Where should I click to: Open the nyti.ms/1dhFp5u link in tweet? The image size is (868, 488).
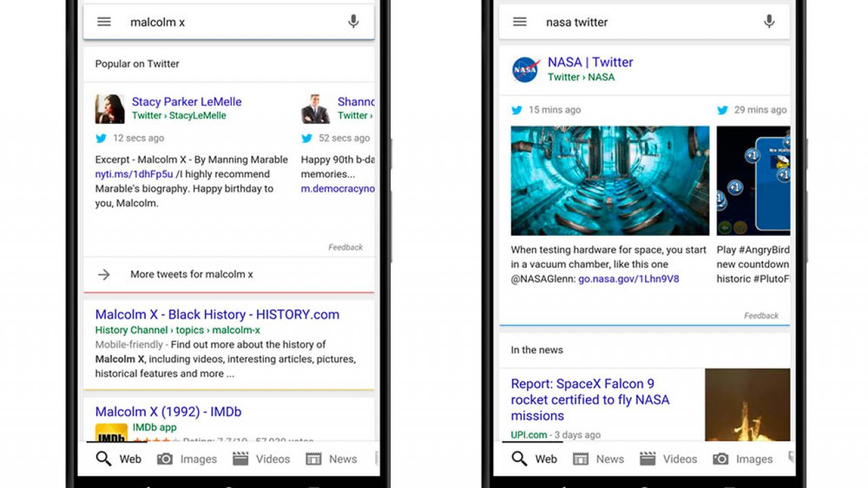click(134, 174)
